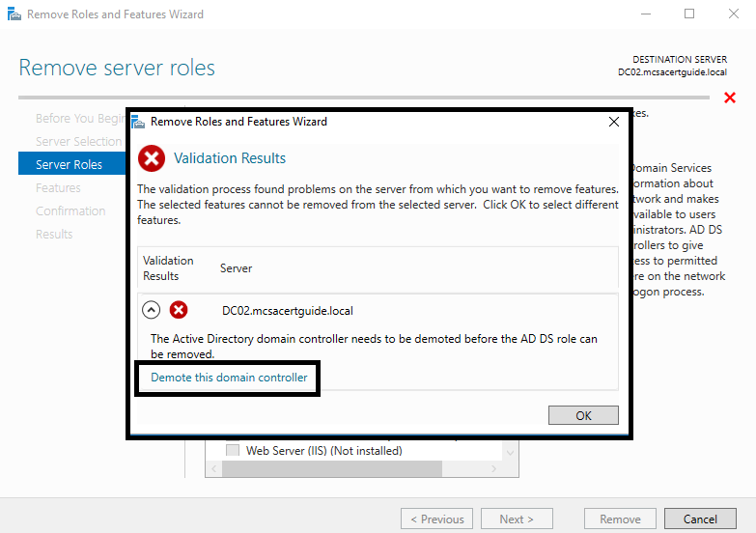This screenshot has width=756, height=533.
Task: Click OK in Validation Results dialog
Action: [x=583, y=415]
